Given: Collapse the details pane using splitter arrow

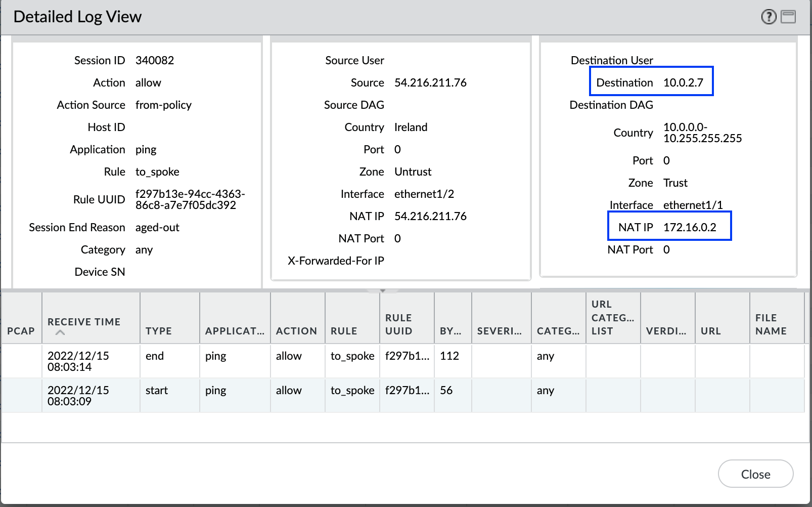Looking at the screenshot, I should [x=383, y=291].
